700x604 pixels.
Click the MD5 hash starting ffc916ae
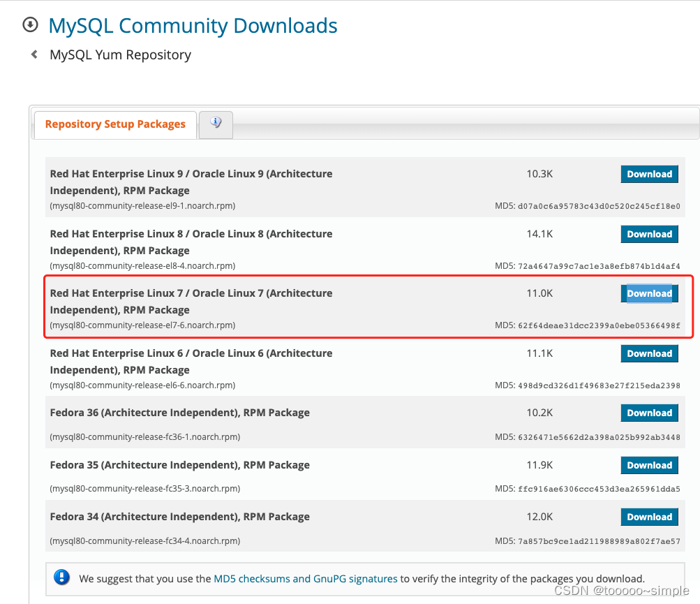pyautogui.click(x=599, y=489)
